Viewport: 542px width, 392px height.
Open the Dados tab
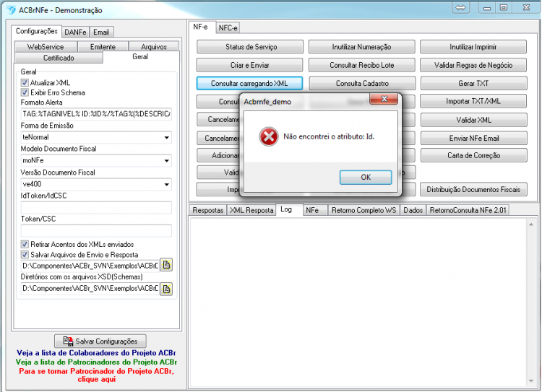pyautogui.click(x=413, y=210)
